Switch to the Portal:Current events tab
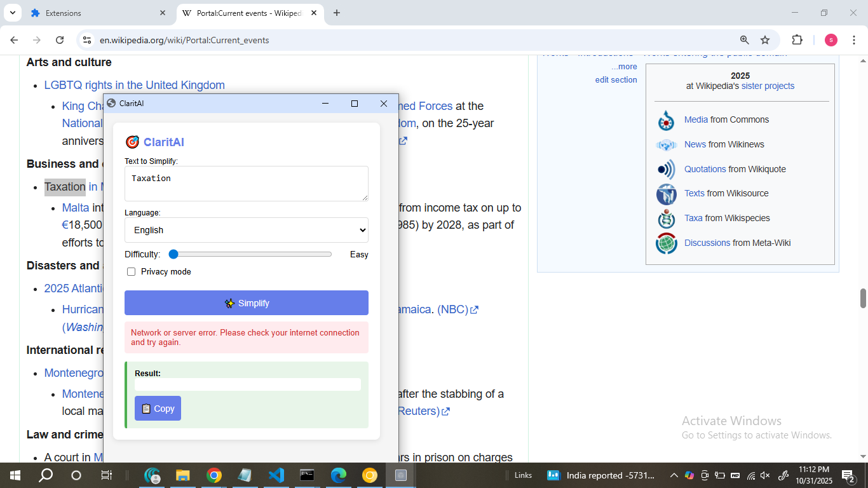868x488 pixels. point(249,13)
